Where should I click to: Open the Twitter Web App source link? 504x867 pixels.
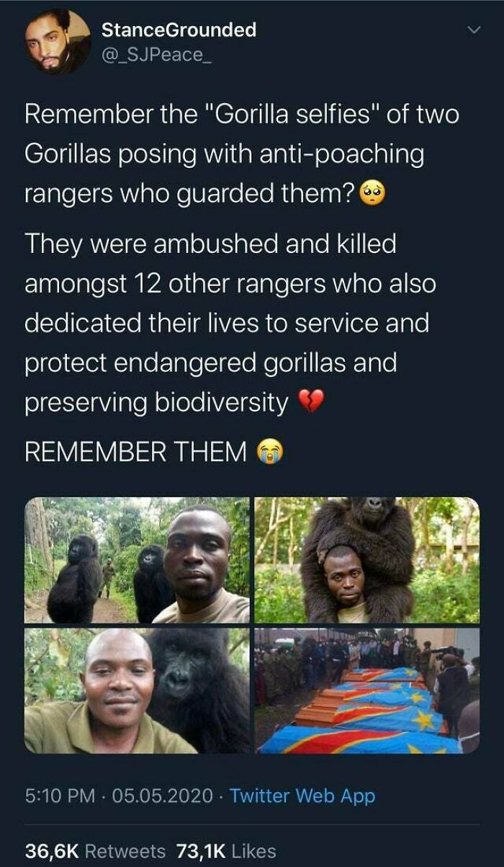tap(302, 796)
